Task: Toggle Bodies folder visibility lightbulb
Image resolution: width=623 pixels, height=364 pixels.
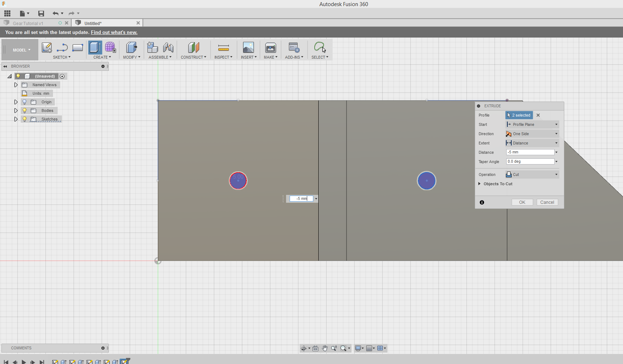Action: [25, 110]
